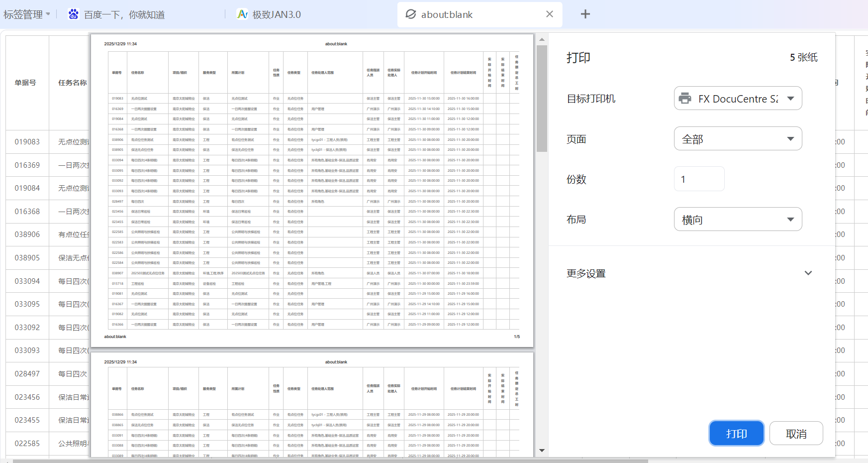Click the 028497 cell in background table
The height and width of the screenshot is (463, 868).
(x=27, y=374)
